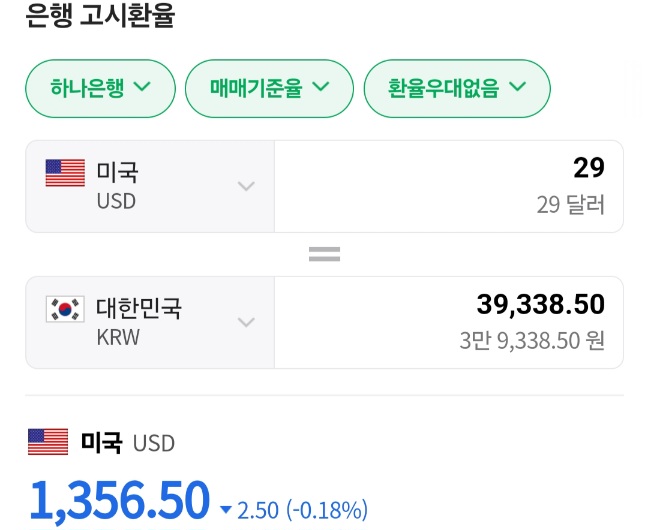The height and width of the screenshot is (530, 648).
Task: Open the 매매기준율 rate type dropdown
Action: click(x=269, y=88)
